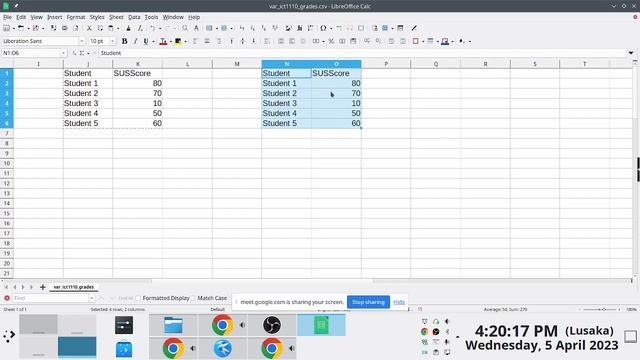This screenshot has width=640, height=360.
Task: Open the Styles menu
Action: (97, 17)
